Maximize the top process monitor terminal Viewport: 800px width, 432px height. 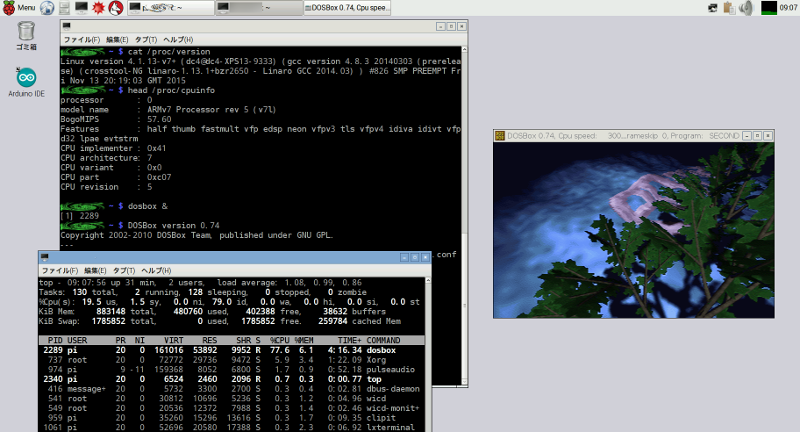point(414,257)
